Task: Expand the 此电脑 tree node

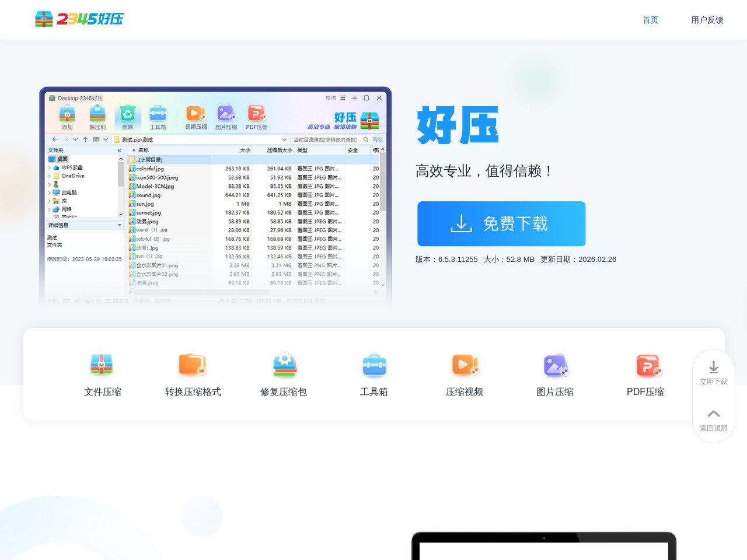Action: [50, 192]
